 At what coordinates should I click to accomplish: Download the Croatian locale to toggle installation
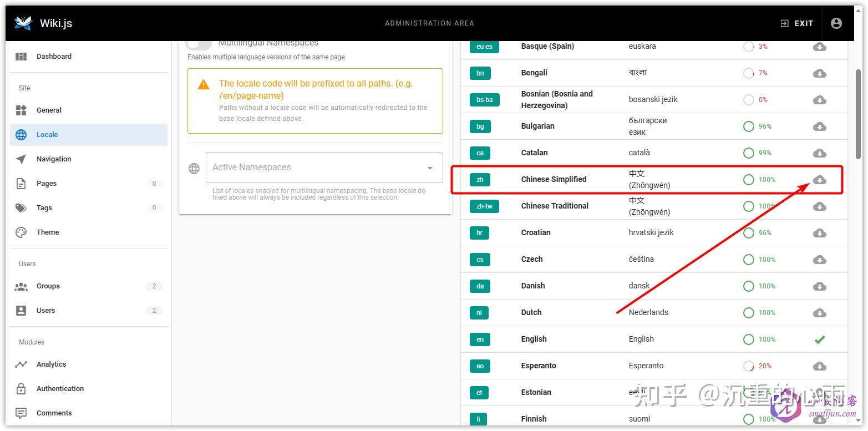pos(820,233)
